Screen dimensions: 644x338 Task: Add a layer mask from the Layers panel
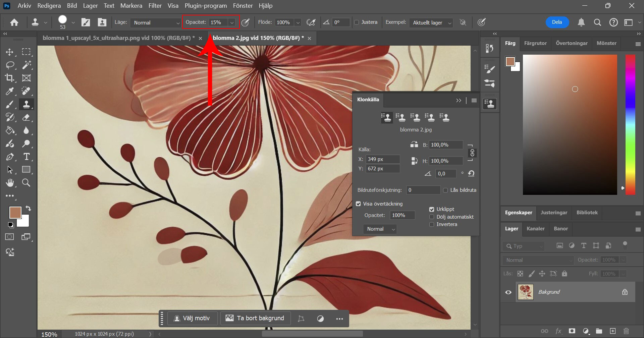coord(572,330)
